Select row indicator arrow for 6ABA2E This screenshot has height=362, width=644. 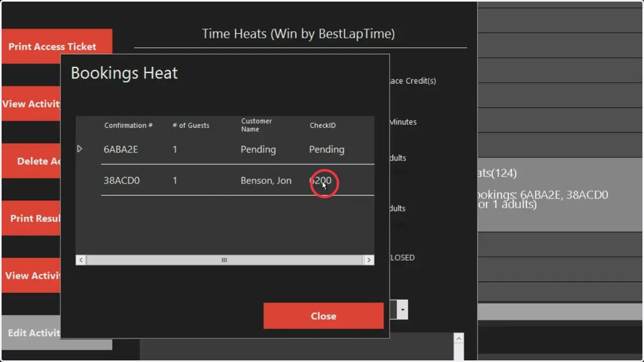click(80, 149)
